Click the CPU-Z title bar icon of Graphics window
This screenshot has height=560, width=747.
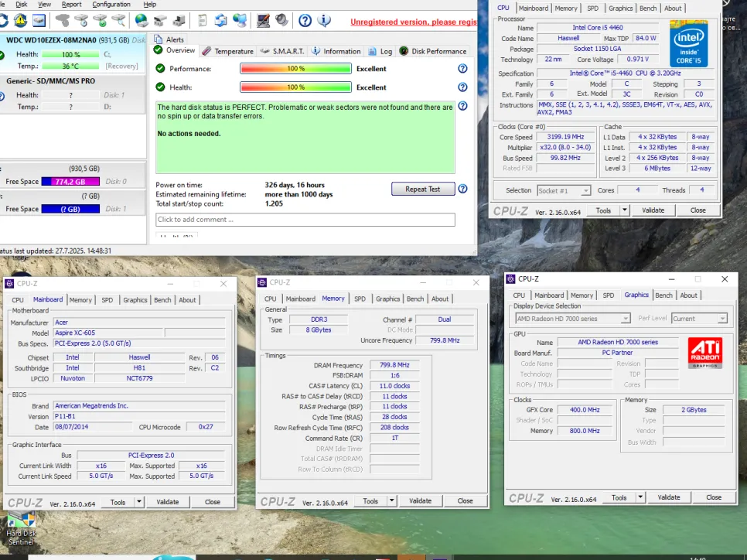tap(510, 278)
